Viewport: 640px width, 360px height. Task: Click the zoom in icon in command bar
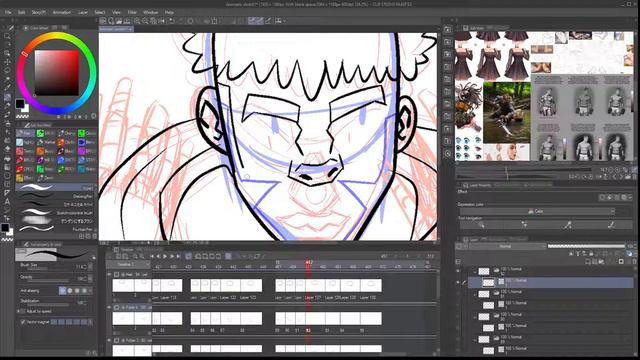pyautogui.click(x=138, y=21)
